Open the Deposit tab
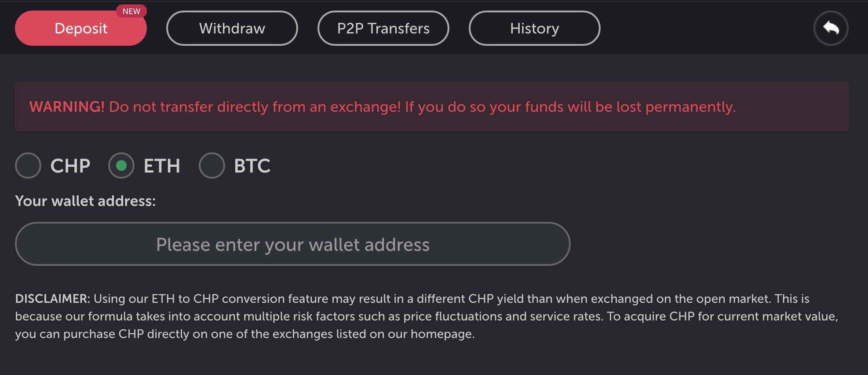This screenshot has height=375, width=868. [81, 29]
